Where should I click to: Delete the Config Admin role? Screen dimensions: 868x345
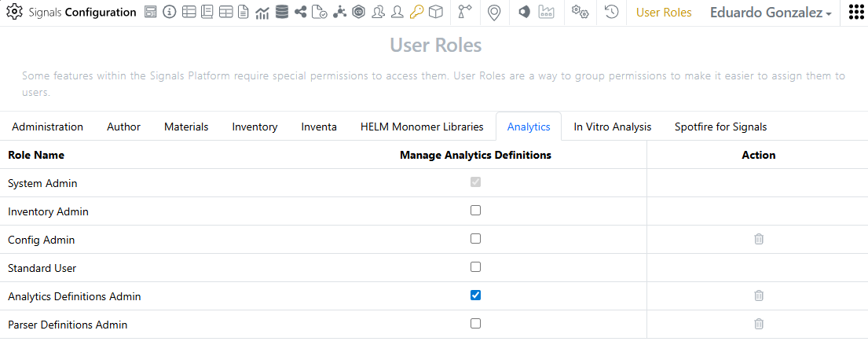pos(759,239)
